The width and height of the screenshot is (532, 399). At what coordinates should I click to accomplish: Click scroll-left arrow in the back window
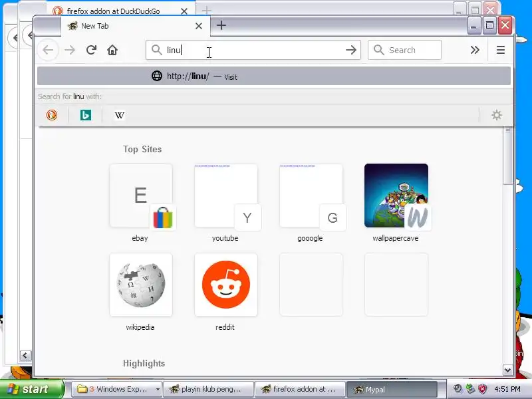pos(25,356)
